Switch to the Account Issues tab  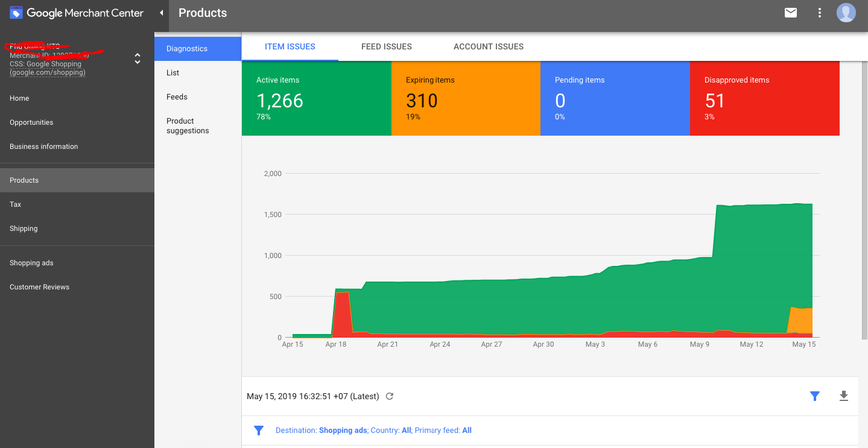[x=489, y=46]
